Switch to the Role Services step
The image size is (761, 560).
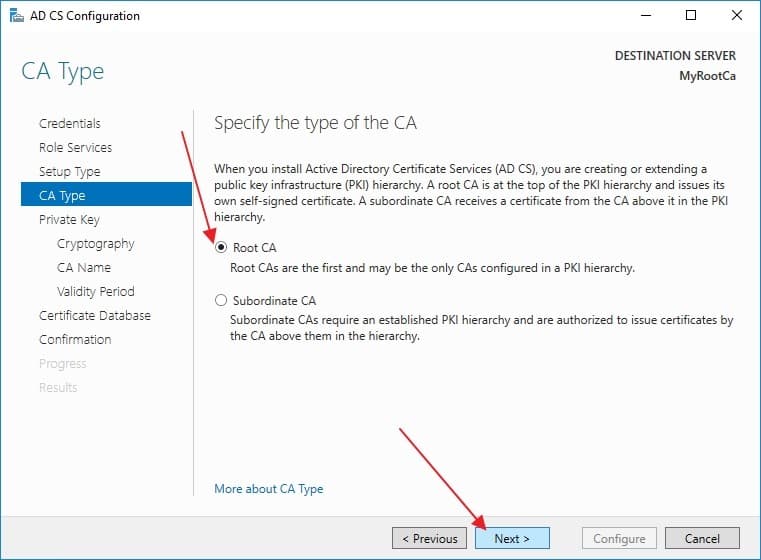point(75,148)
